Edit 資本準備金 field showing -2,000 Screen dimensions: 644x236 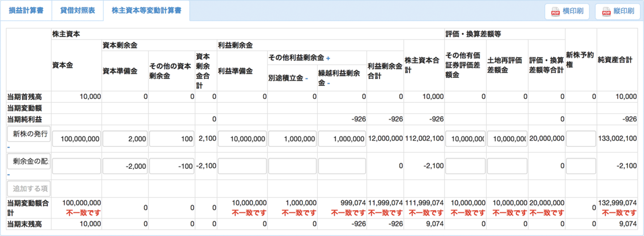coord(125,166)
